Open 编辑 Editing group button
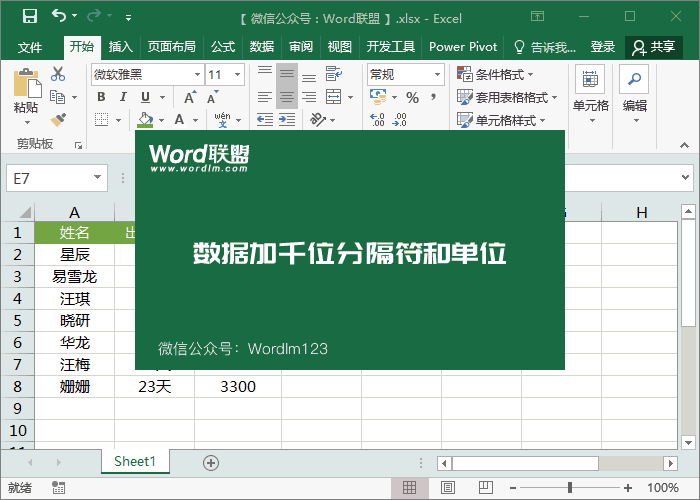Viewport: 700px width, 500px height. click(x=634, y=95)
